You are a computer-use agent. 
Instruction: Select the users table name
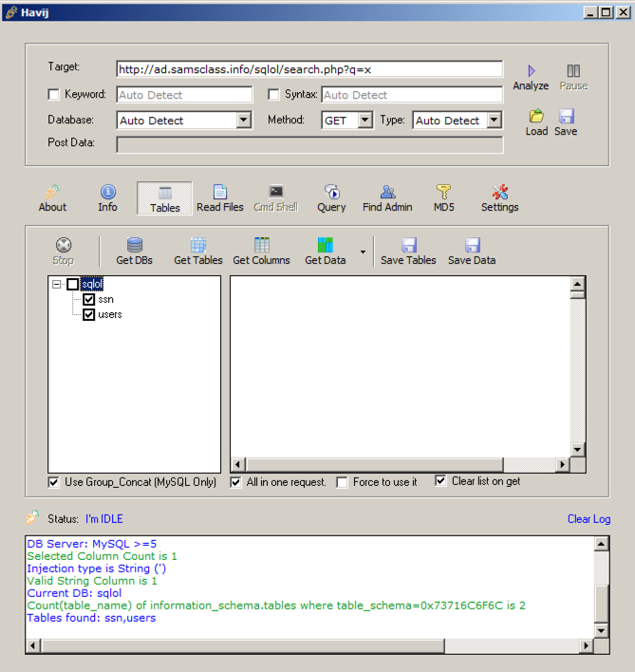click(110, 314)
